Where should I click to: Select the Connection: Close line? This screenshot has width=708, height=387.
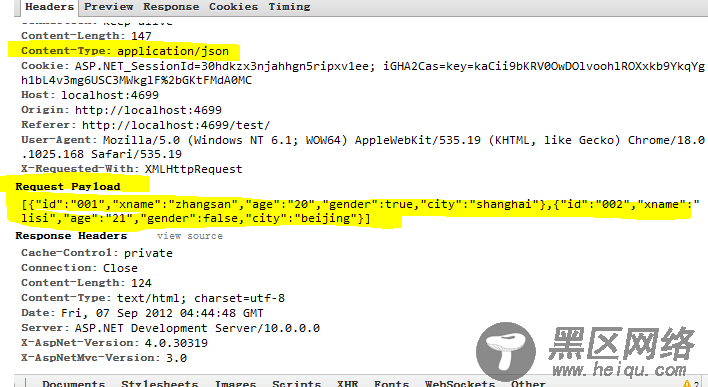pyautogui.click(x=79, y=268)
